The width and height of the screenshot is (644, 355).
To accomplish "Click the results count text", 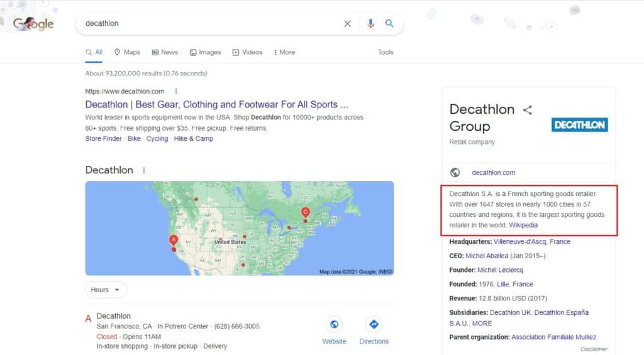I will [x=146, y=74].
